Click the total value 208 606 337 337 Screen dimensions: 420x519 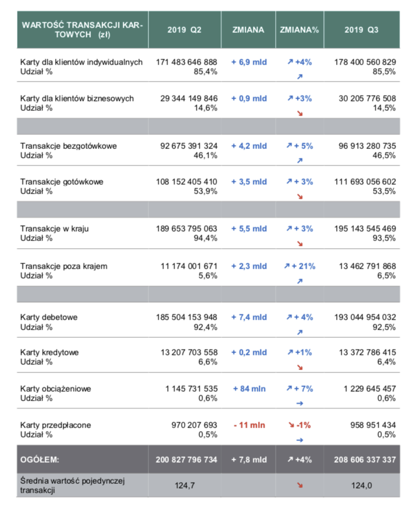365,460
